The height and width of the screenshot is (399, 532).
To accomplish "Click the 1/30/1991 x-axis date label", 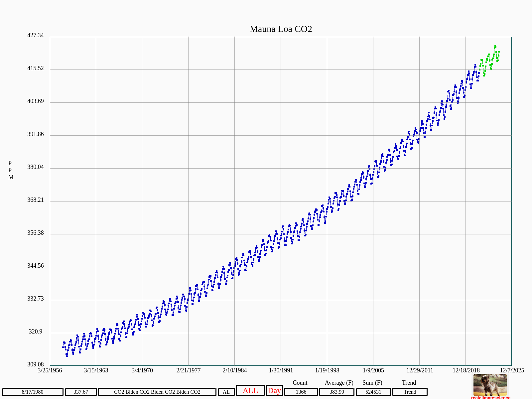I will 281,370.
